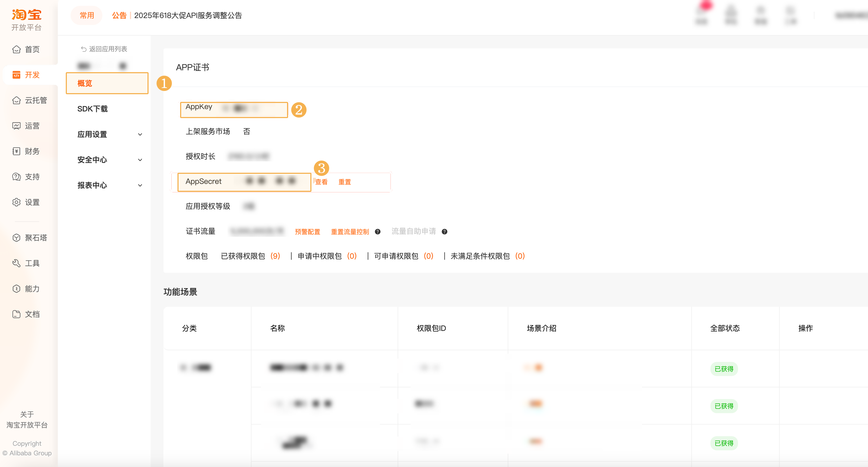The height and width of the screenshot is (467, 868).
Task: Open 已获得权限包 (9) list
Action: click(x=250, y=256)
